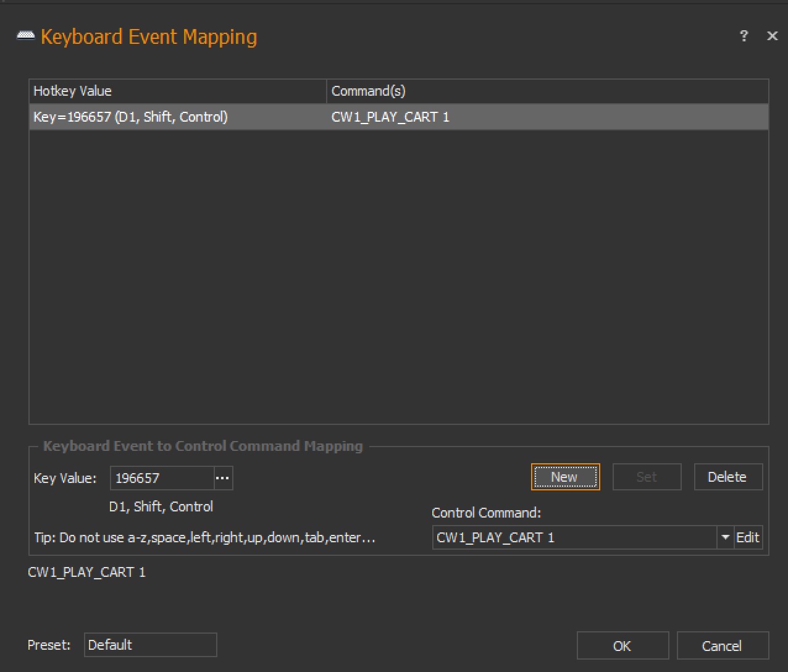Click the Control Command: label
This screenshot has width=788, height=672.
(487, 513)
